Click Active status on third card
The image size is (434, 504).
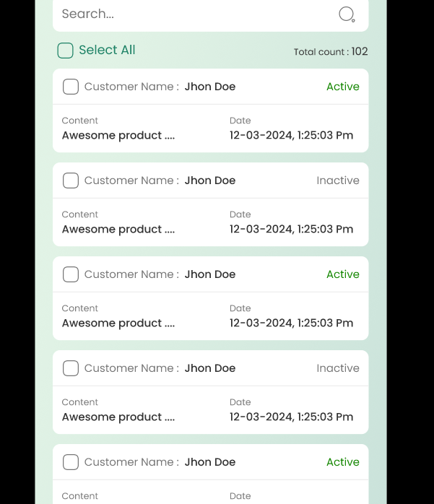click(x=343, y=274)
